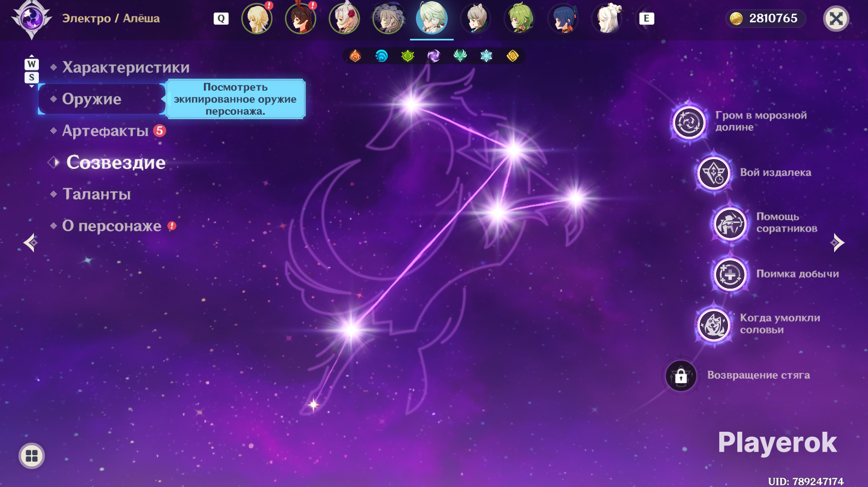This screenshot has width=868, height=487.
Task: Click the Электро / Алёша title text
Action: (x=111, y=18)
